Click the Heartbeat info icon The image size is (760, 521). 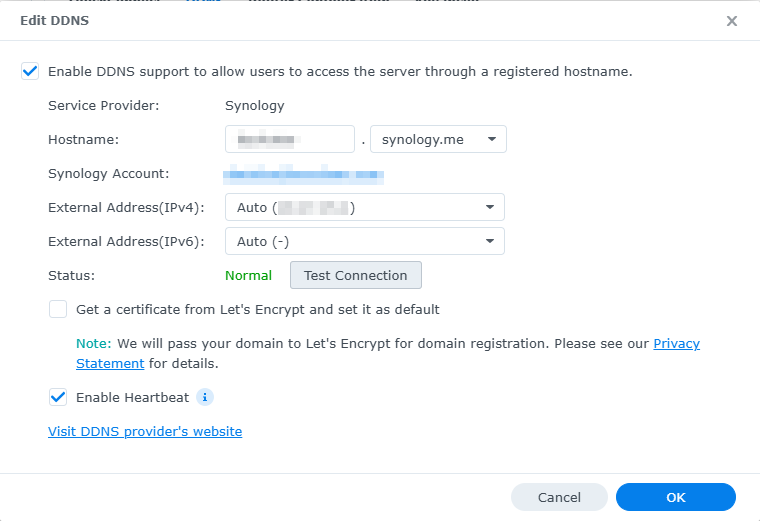205,397
